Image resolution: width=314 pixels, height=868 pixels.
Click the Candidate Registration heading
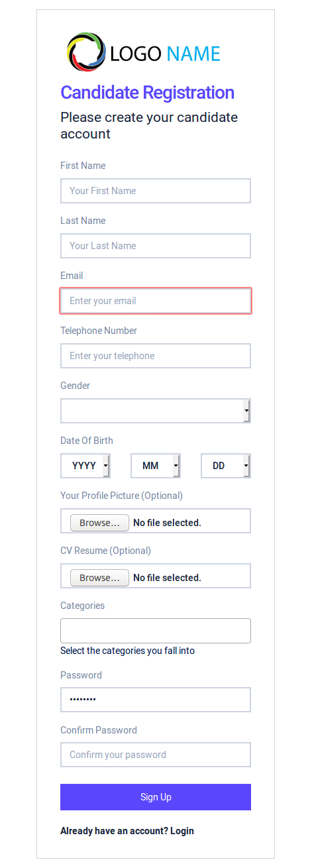tap(148, 93)
